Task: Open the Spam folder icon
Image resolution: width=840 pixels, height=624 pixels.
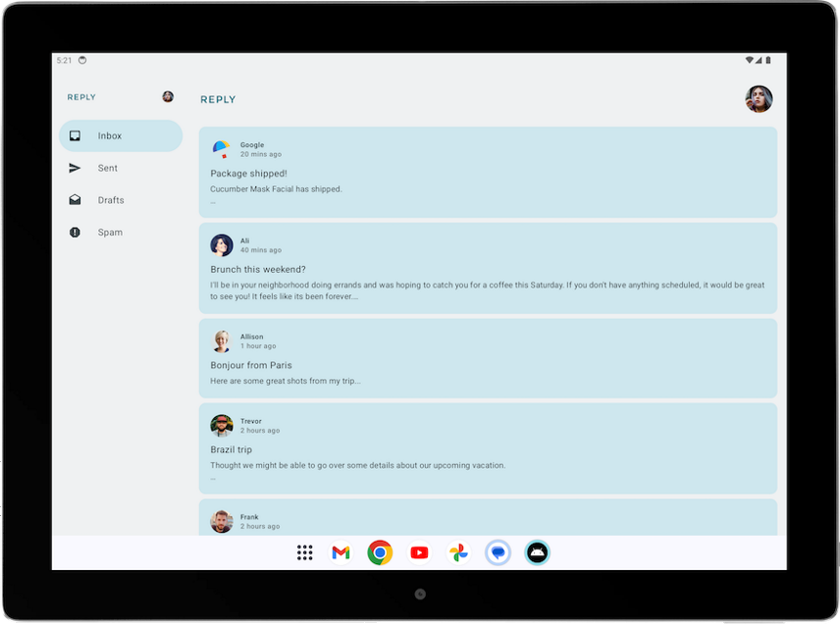Action: [75, 233]
